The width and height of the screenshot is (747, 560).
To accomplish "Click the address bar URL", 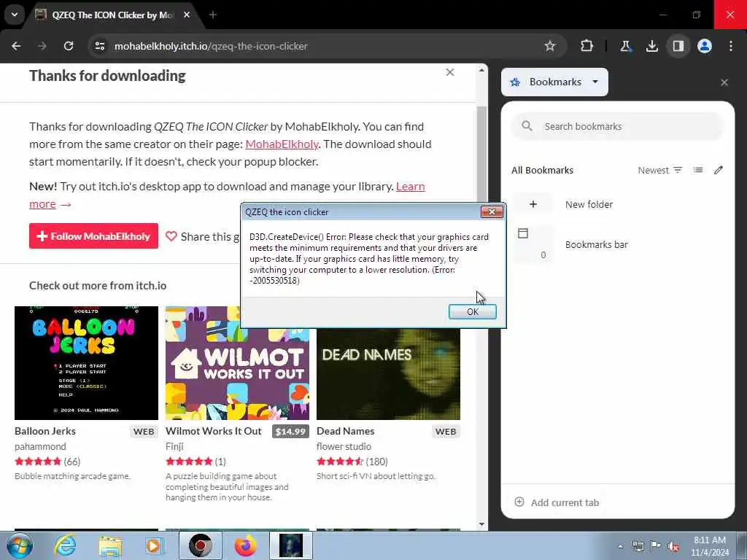I will click(211, 46).
